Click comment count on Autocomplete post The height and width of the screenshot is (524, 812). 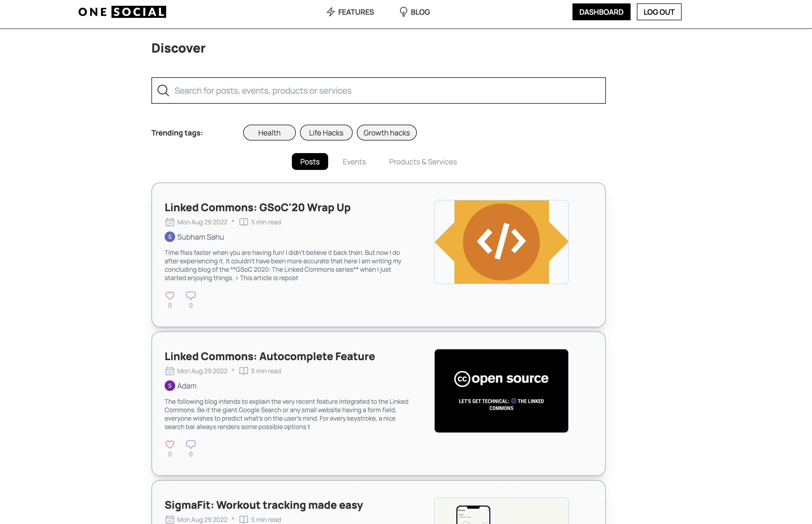[x=191, y=454]
